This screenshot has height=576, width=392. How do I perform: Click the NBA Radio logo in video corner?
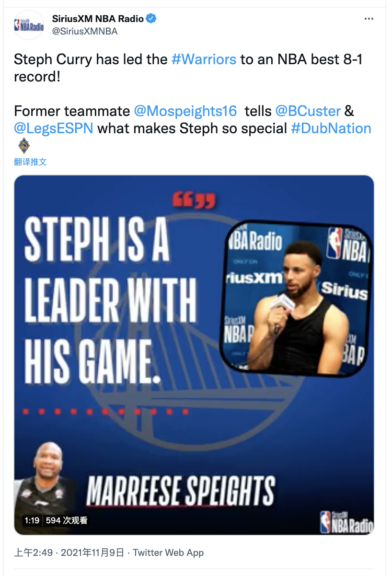tap(347, 521)
